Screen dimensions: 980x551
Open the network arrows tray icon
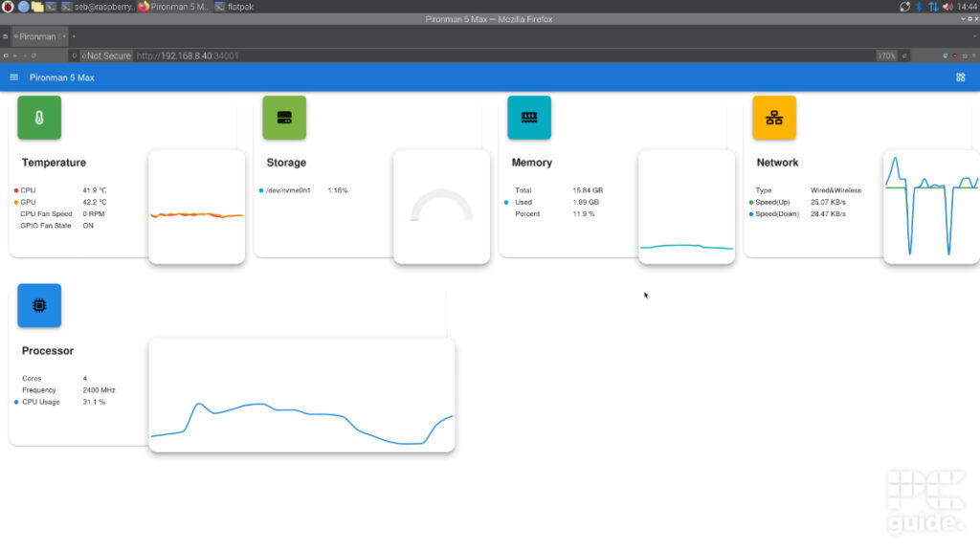coord(932,7)
